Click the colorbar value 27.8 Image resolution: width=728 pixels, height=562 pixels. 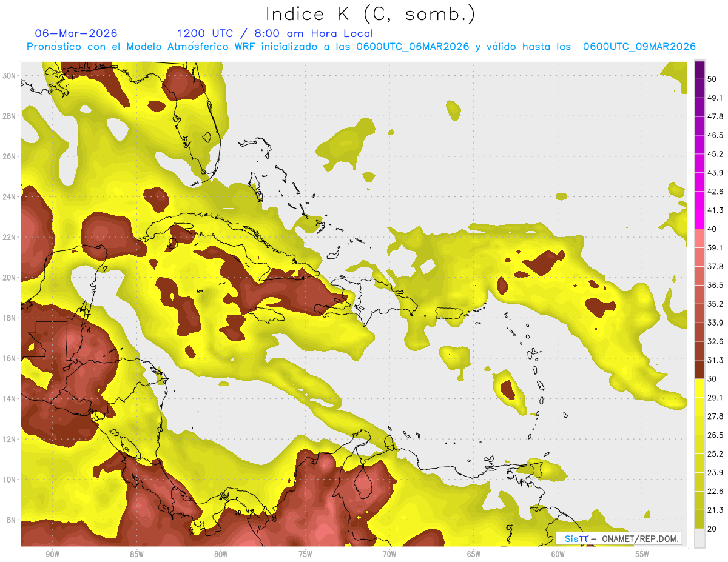(715, 416)
